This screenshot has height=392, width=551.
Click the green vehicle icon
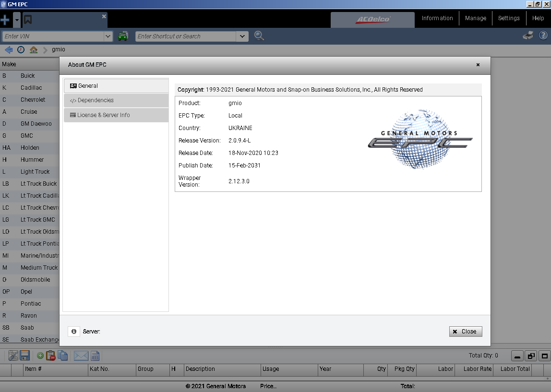tap(123, 36)
